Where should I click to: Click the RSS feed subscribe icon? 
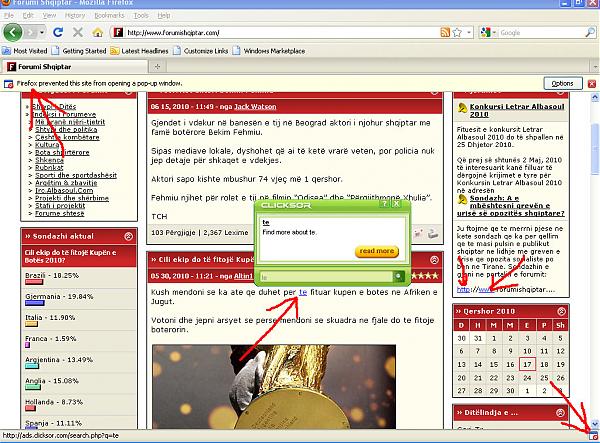coord(445,33)
